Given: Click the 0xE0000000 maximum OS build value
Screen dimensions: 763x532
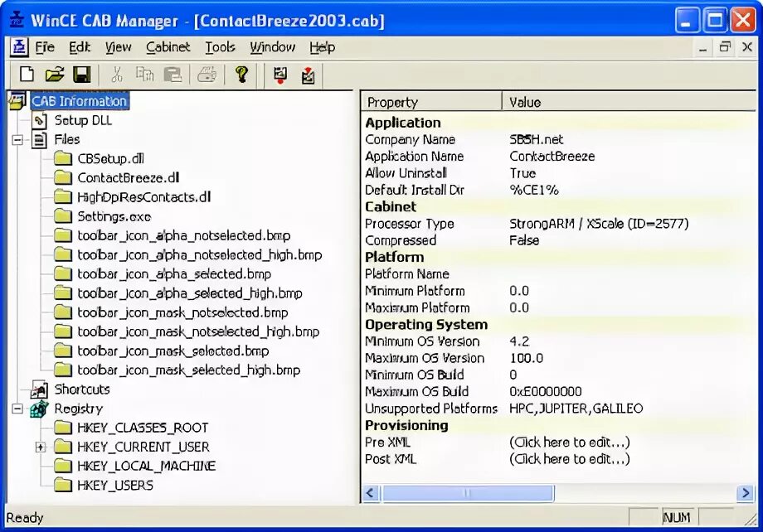Looking at the screenshot, I should 546,391.
